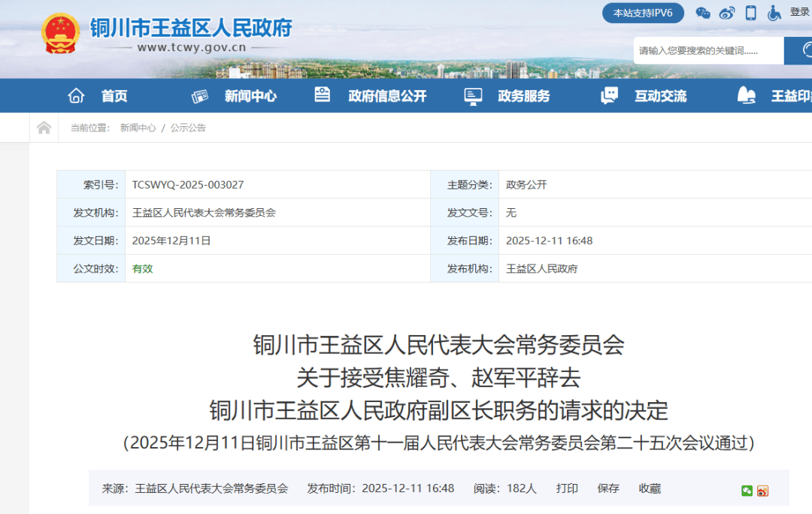812x514 pixels.
Task: Click the accessibility wheelchair icon
Action: pyautogui.click(x=774, y=13)
